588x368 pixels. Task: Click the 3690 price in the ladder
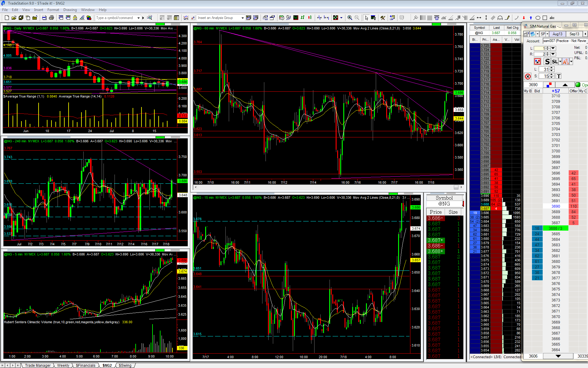[556, 206]
